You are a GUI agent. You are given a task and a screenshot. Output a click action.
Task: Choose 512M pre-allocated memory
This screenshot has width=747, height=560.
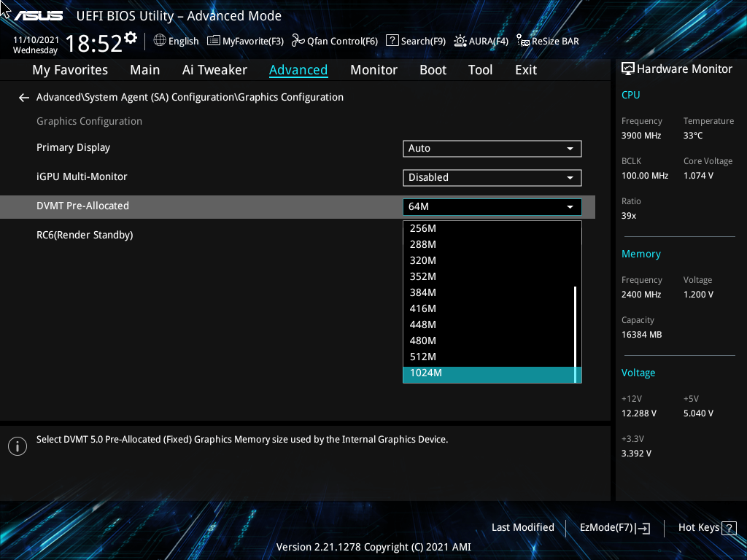click(489, 357)
